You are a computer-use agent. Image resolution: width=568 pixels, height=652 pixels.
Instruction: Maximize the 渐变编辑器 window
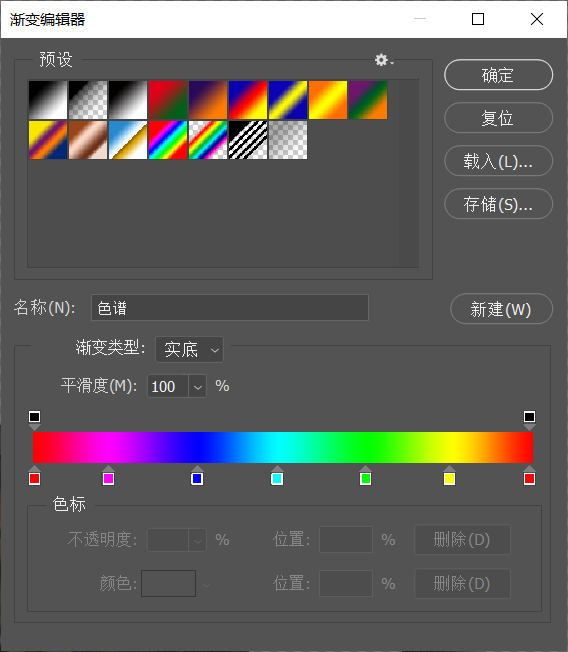(x=478, y=19)
